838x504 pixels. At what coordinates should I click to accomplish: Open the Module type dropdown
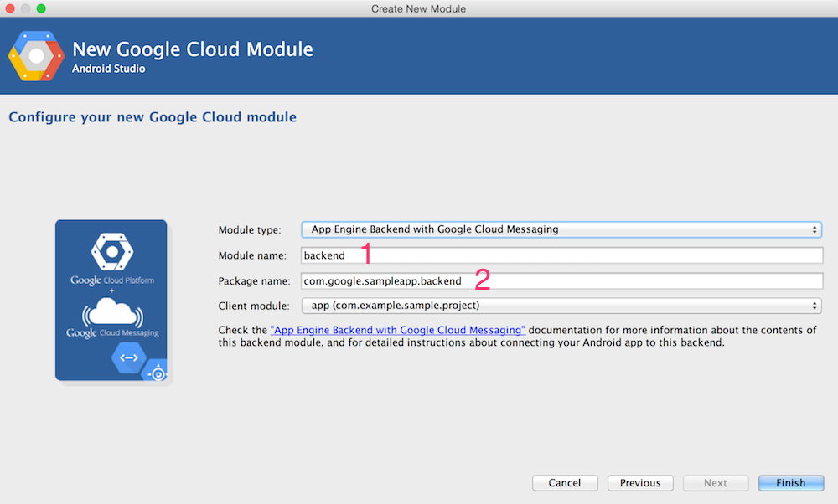coord(561,229)
